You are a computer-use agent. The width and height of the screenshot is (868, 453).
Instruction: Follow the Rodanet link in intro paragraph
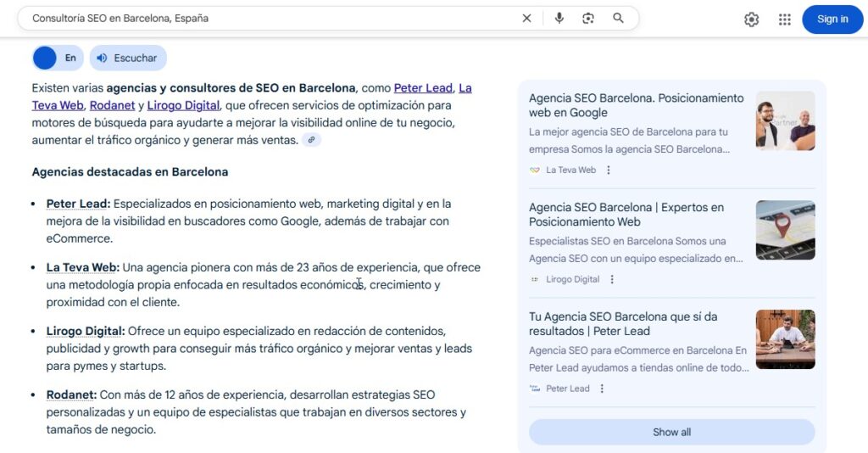pos(112,105)
